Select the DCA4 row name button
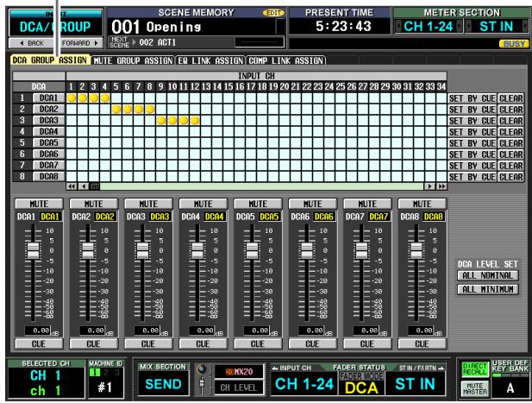 click(x=48, y=132)
